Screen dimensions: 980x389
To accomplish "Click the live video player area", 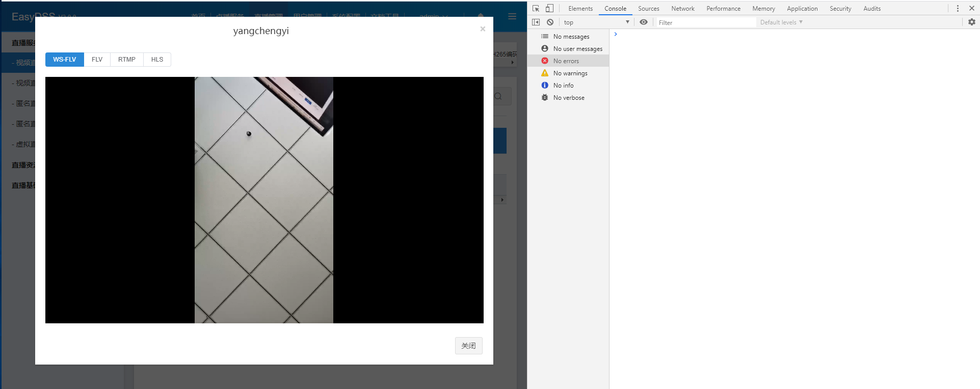I will 264,200.
